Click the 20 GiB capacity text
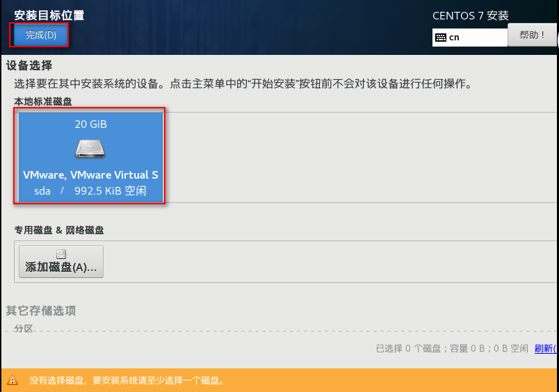 pyautogui.click(x=90, y=124)
